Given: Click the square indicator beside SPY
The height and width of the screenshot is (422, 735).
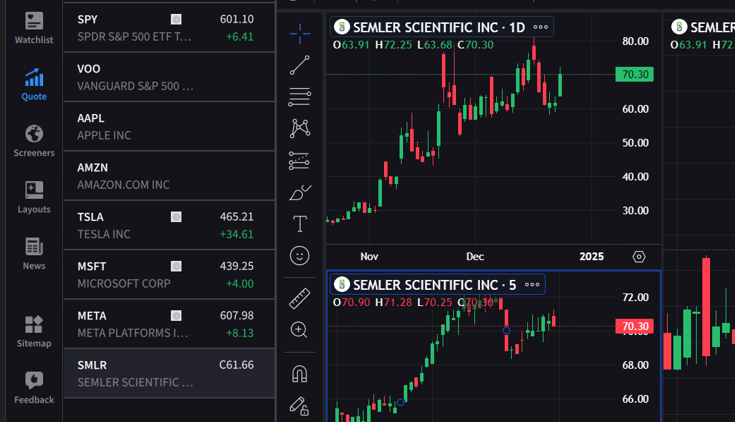Looking at the screenshot, I should [176, 19].
